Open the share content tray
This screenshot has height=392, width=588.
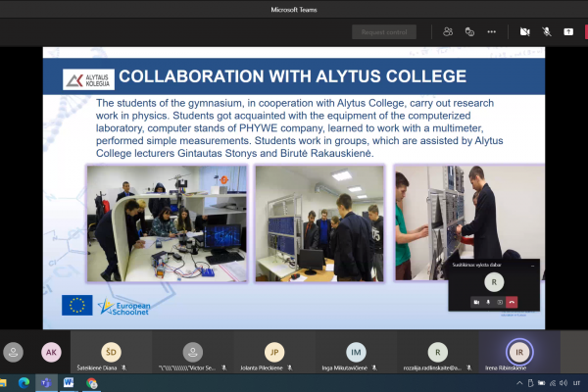pos(568,32)
